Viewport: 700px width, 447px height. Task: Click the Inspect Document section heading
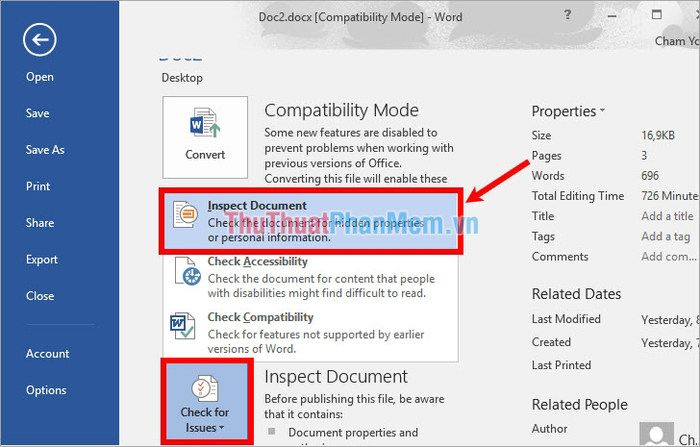(x=336, y=376)
